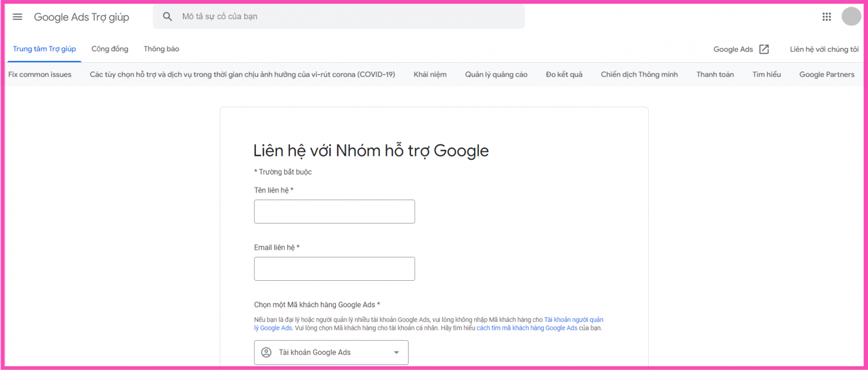Image resolution: width=868 pixels, height=370 pixels.
Task: Focus the Mô tả sự cố search box
Action: [x=338, y=17]
